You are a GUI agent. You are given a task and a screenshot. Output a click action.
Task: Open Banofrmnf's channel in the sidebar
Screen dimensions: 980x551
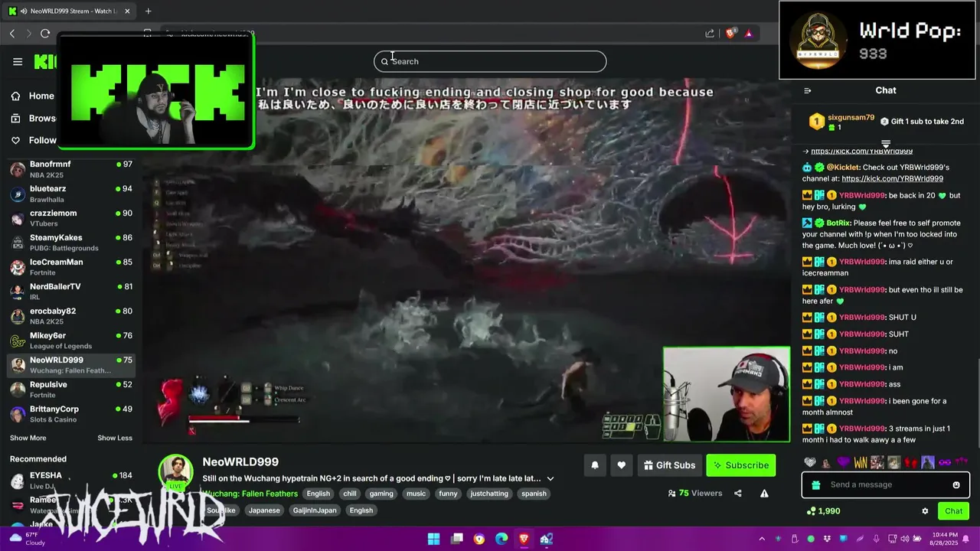pyautogui.click(x=70, y=169)
